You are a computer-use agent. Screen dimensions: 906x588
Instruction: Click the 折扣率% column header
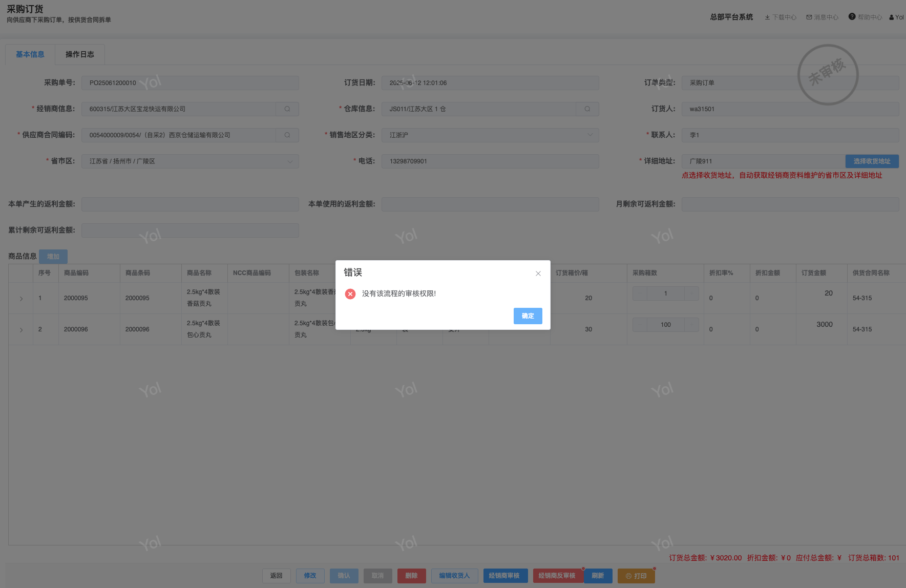pos(727,273)
